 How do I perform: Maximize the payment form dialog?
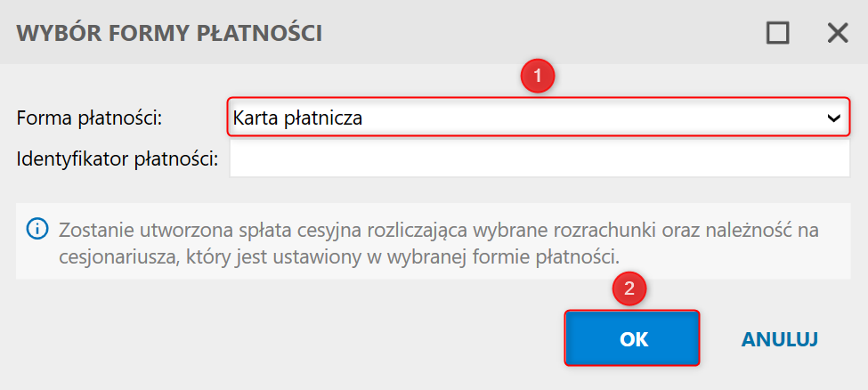tap(777, 33)
